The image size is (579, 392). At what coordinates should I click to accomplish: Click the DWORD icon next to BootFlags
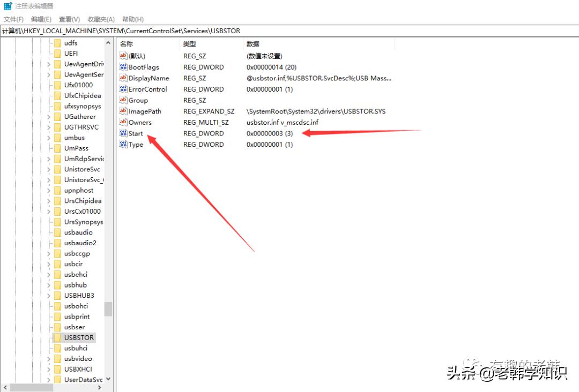(122, 67)
